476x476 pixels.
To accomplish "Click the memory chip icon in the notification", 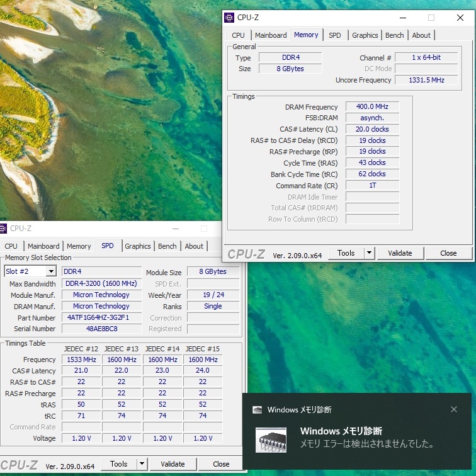I will [x=271, y=439].
